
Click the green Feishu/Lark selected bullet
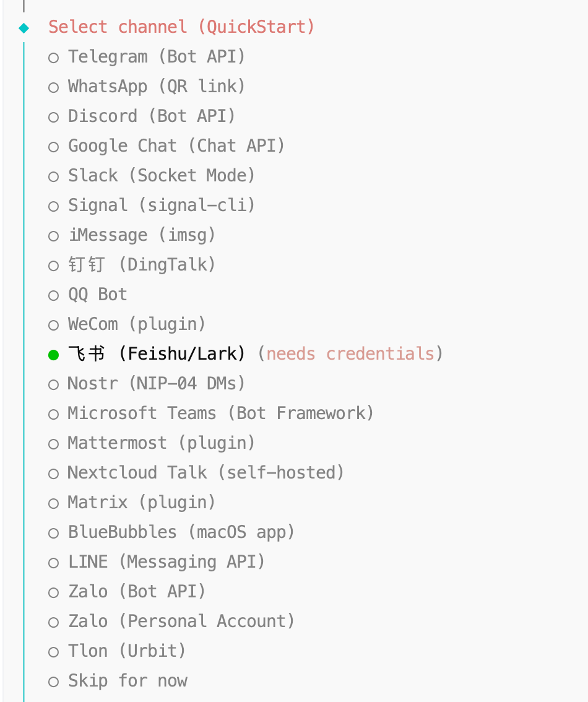point(54,355)
